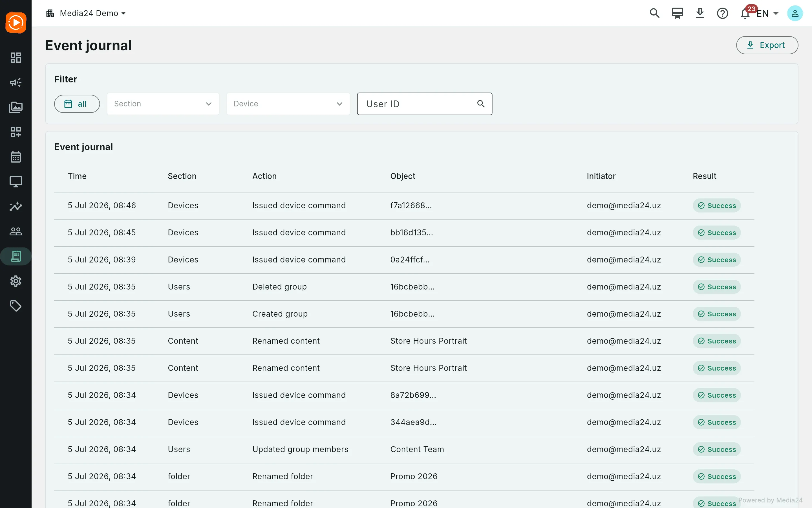Image resolution: width=812 pixels, height=508 pixels.
Task: Click the 'Content Team' object cell
Action: (x=417, y=449)
